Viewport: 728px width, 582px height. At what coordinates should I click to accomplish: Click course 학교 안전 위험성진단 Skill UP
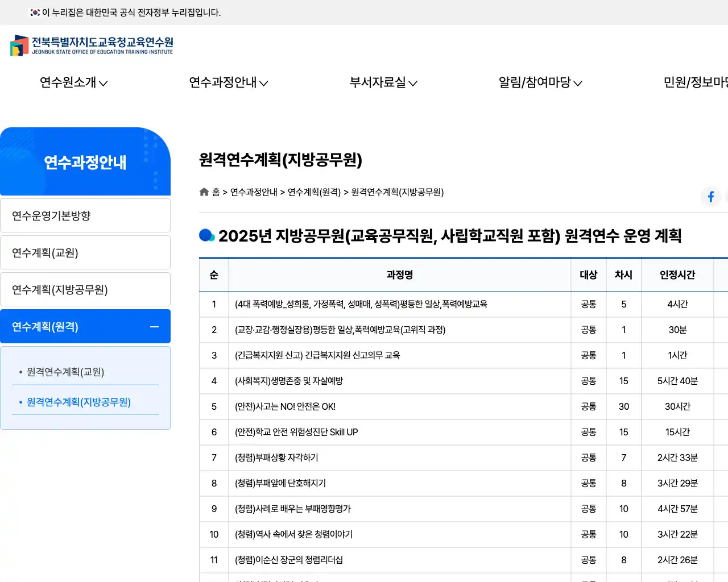296,432
